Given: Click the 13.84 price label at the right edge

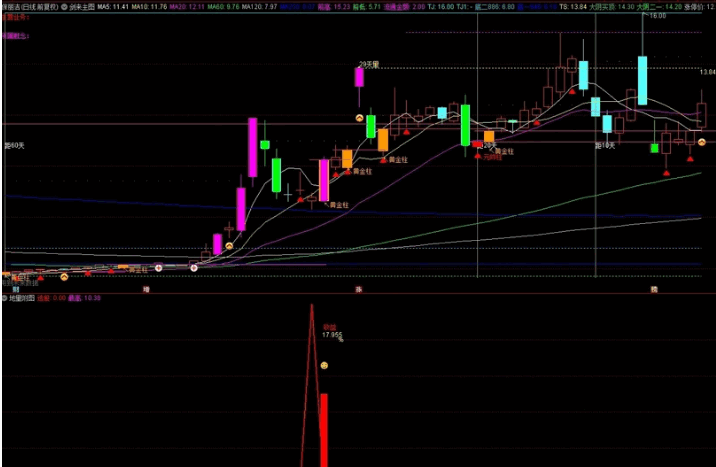Looking at the screenshot, I should point(707,72).
